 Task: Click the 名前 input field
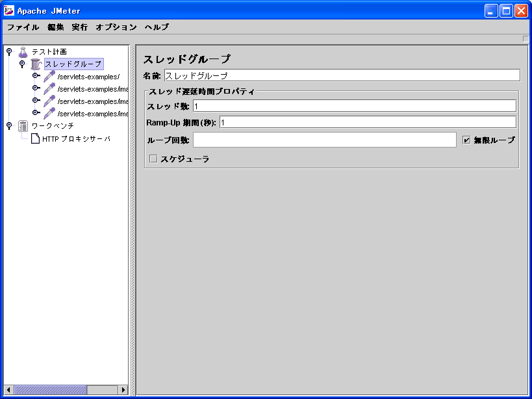[342, 75]
